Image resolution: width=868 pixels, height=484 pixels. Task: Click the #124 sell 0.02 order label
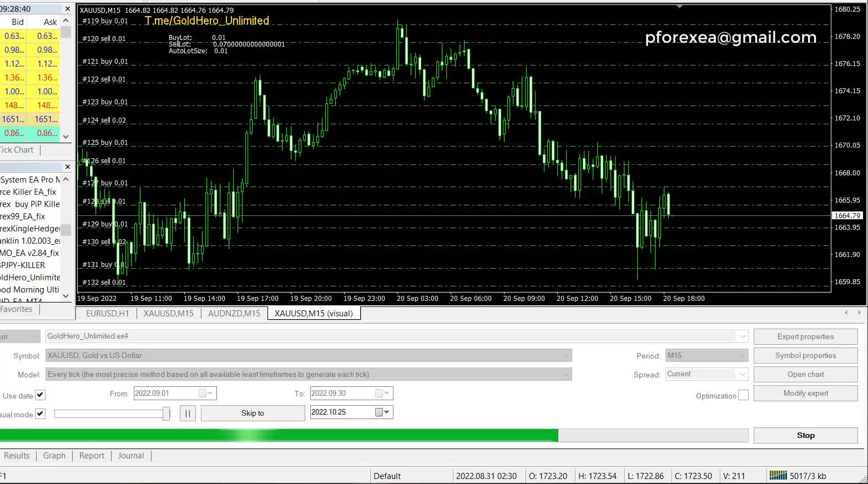(104, 120)
